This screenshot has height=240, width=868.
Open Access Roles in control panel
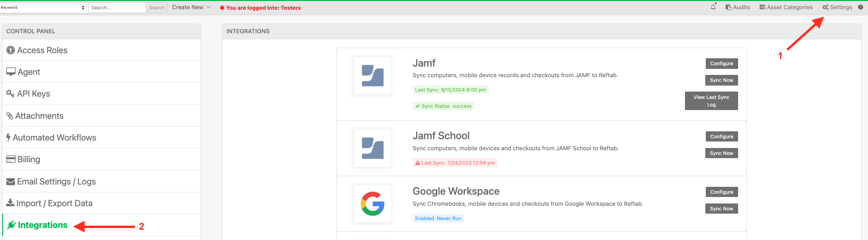[102, 50]
